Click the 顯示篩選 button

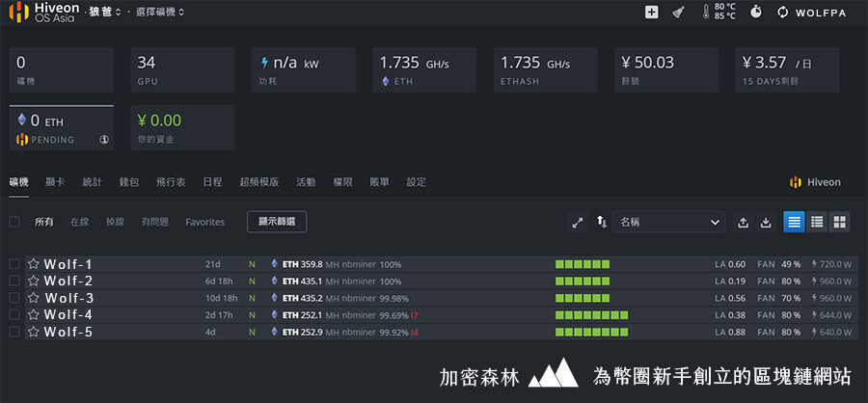(277, 222)
